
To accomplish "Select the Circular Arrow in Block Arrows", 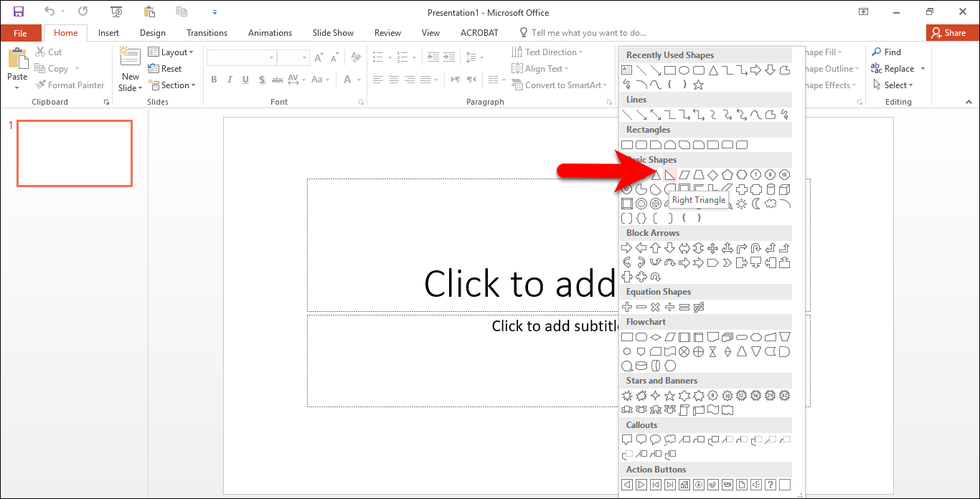I will click(x=656, y=277).
